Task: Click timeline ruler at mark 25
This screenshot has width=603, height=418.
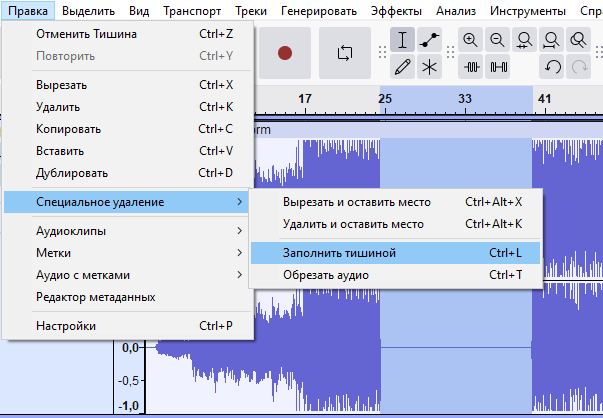Action: point(385,99)
